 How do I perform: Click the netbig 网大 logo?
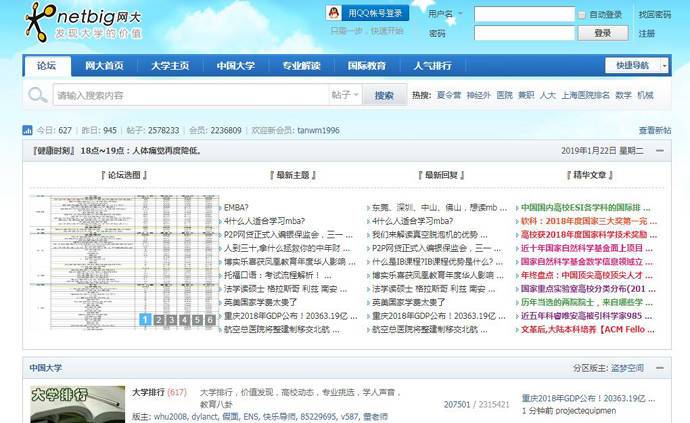coord(84,22)
